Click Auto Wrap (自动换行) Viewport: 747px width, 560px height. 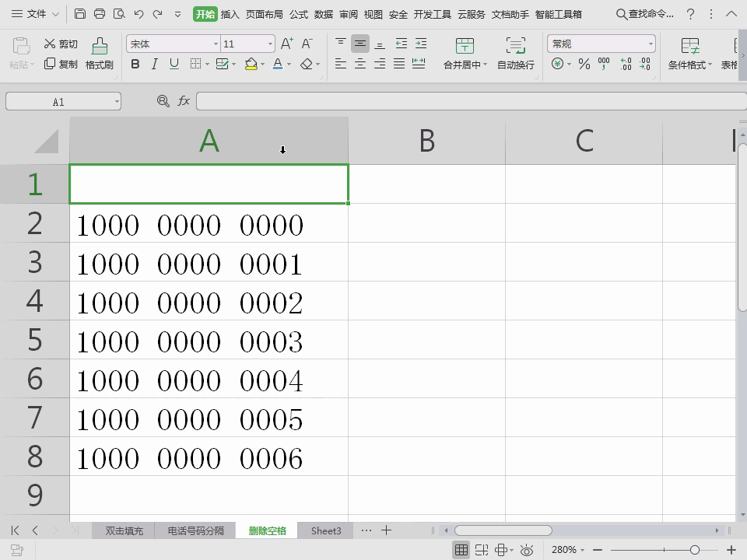point(516,54)
